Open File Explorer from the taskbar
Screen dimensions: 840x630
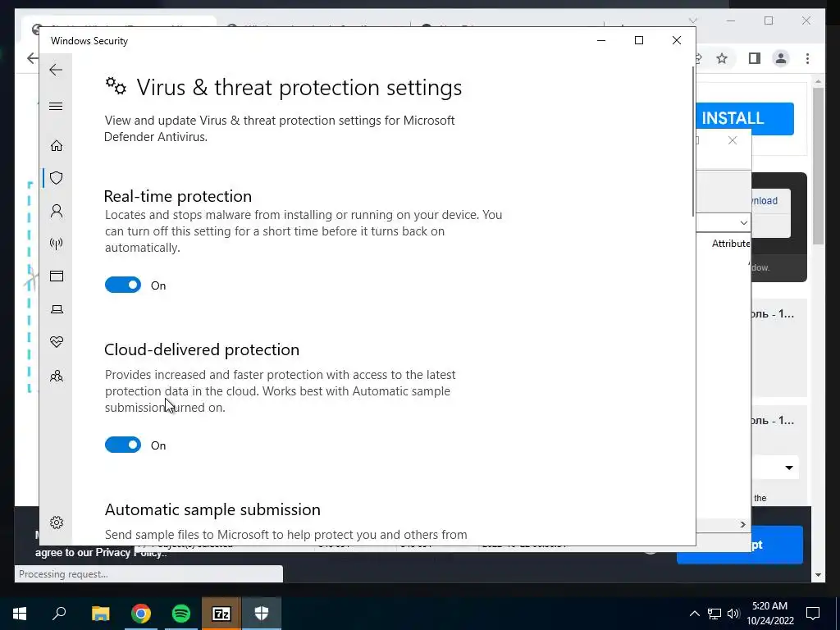[100, 614]
